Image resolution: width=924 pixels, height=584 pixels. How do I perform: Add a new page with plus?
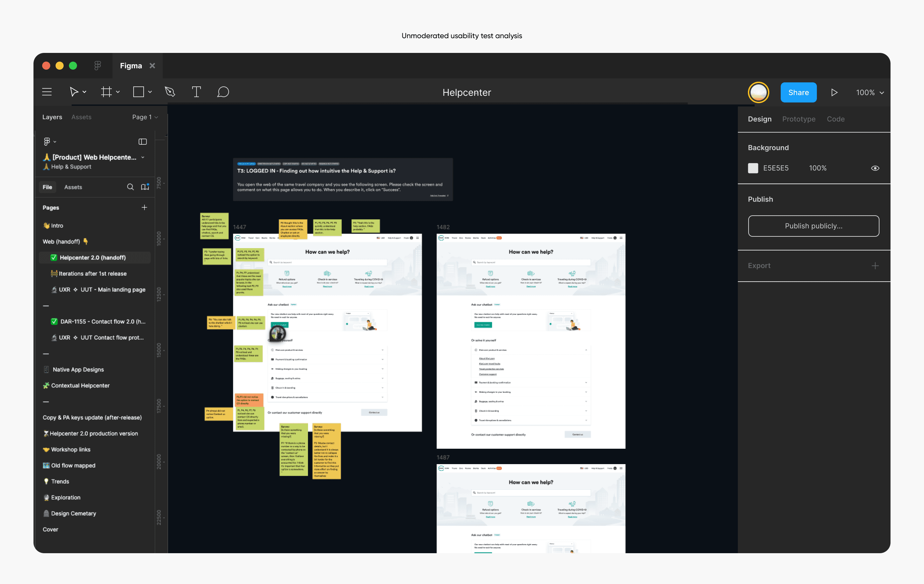pyautogui.click(x=144, y=208)
